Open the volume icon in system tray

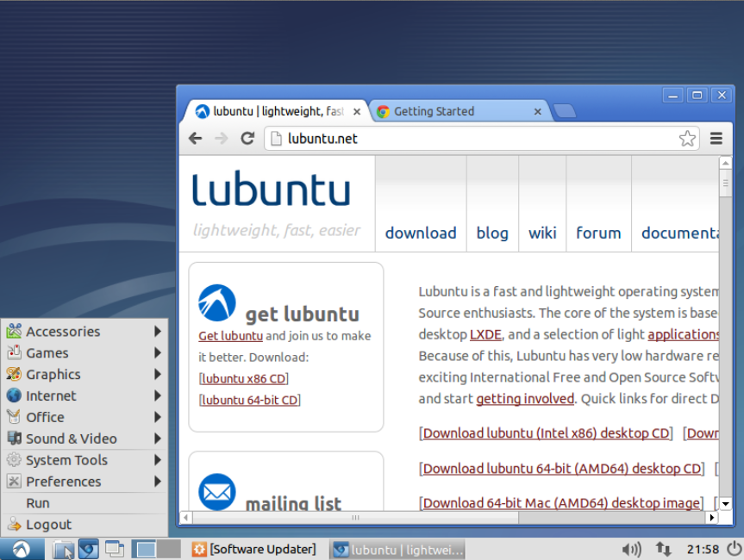[x=631, y=549]
